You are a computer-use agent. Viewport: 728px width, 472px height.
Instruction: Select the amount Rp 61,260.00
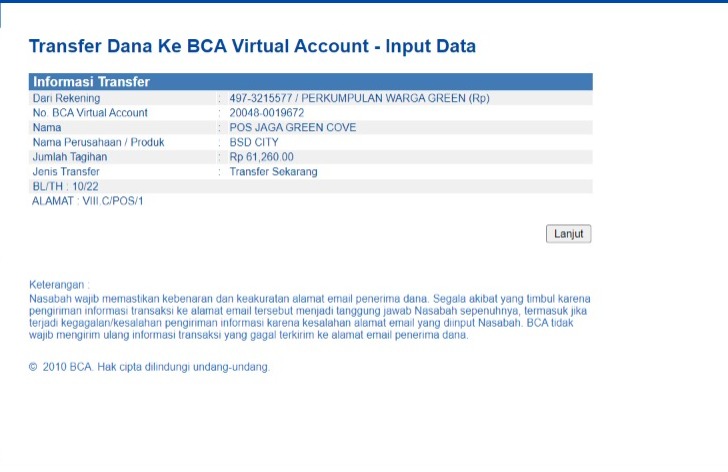pos(261,157)
